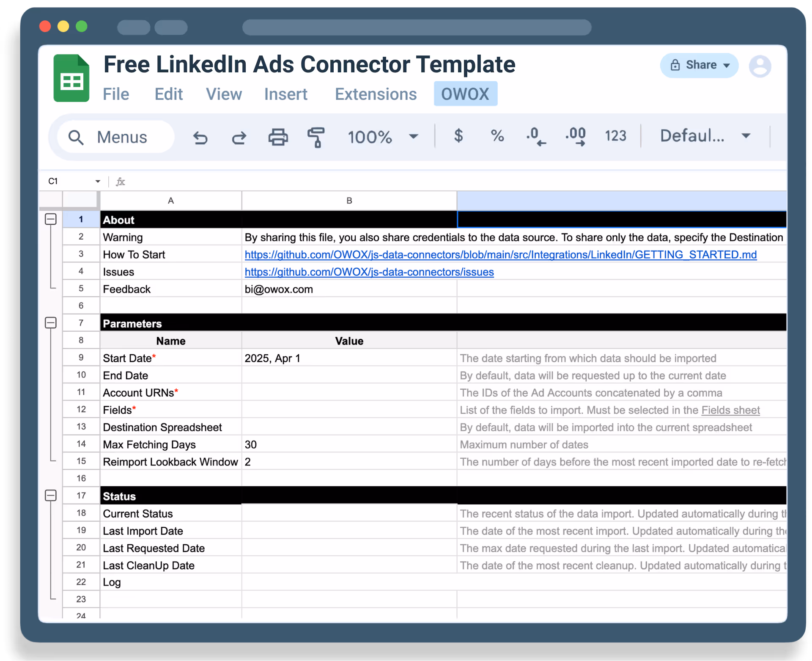Click the undo arrow icon
812x661 pixels.
point(200,138)
